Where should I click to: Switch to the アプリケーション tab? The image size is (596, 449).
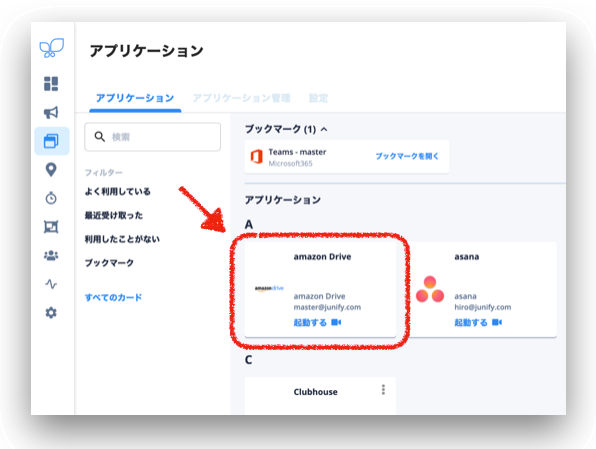point(135,98)
